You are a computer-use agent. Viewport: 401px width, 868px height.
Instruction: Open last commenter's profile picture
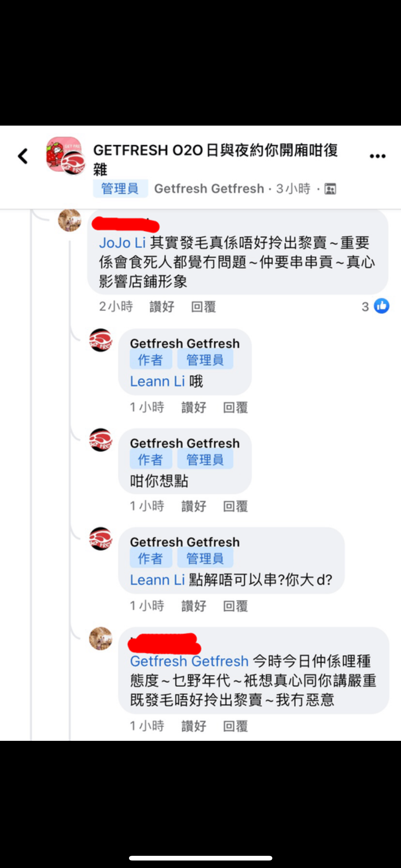[101, 639]
